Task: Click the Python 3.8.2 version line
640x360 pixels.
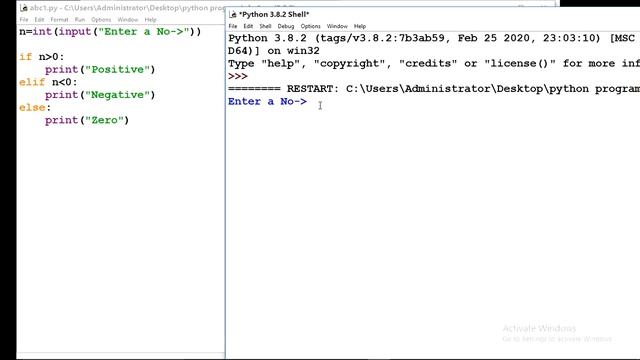Action: tap(433, 38)
